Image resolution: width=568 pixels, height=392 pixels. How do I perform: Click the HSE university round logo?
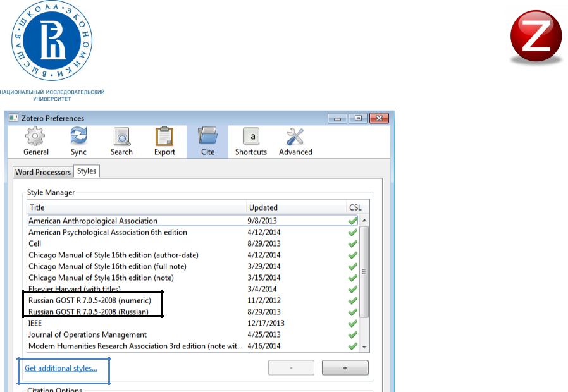click(52, 40)
